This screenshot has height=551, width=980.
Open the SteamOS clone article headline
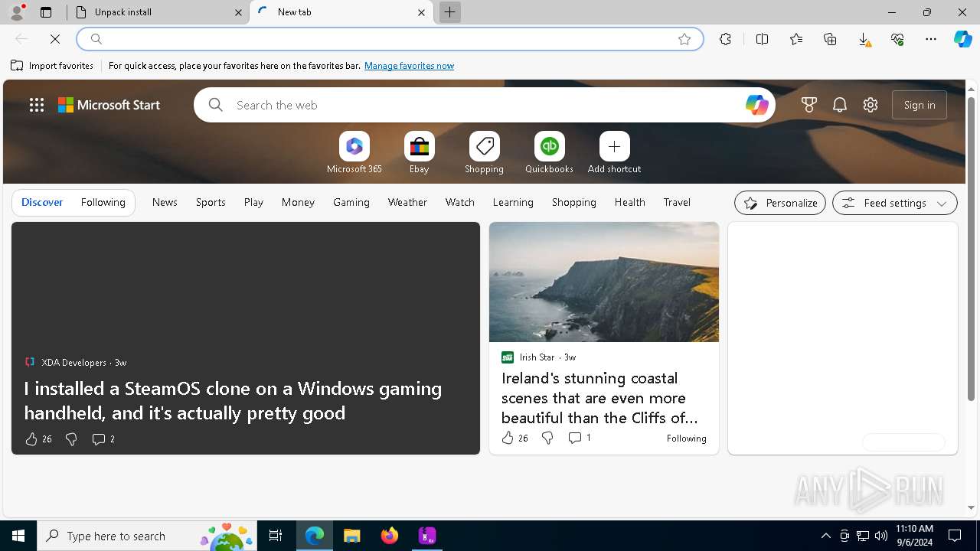[x=233, y=400]
